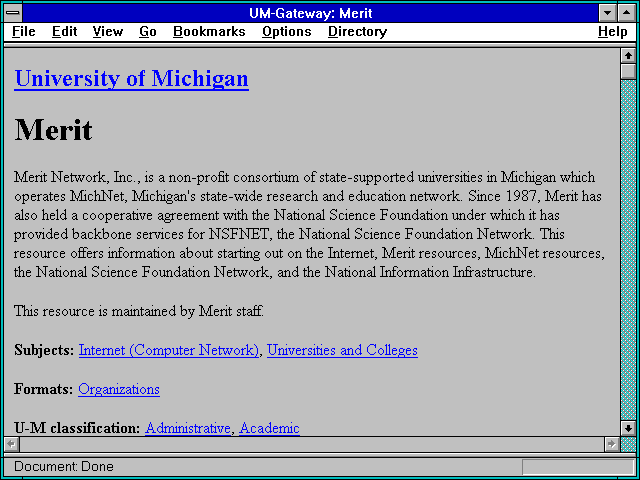Open the Universities and Colleges link
Image resolution: width=640 pixels, height=480 pixels.
[342, 350]
